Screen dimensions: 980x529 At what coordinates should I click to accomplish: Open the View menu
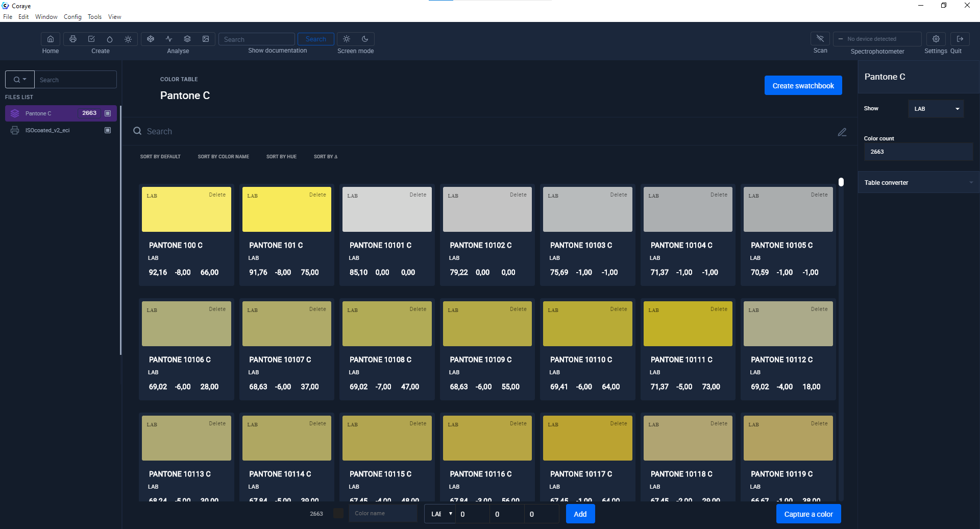tap(114, 17)
